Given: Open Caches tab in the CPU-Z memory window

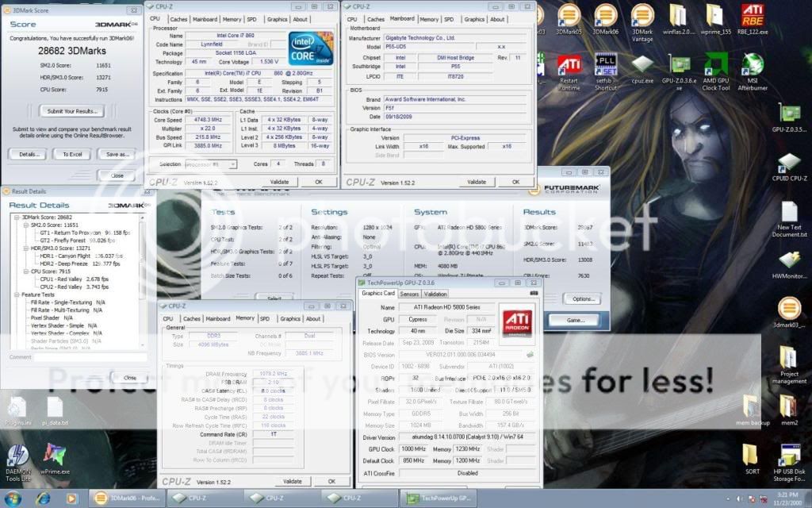Looking at the screenshot, I should click(x=191, y=319).
